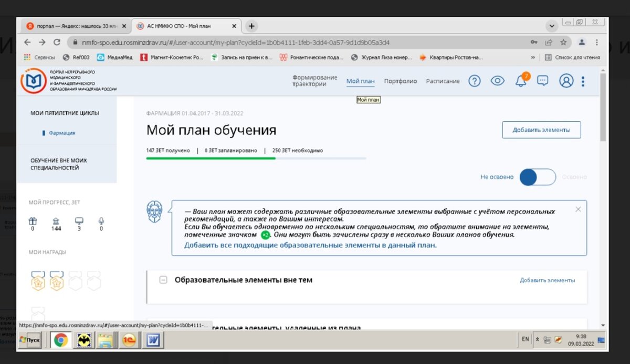Click the ЗЕТ progress bar
The image size is (630, 364).
point(256,158)
